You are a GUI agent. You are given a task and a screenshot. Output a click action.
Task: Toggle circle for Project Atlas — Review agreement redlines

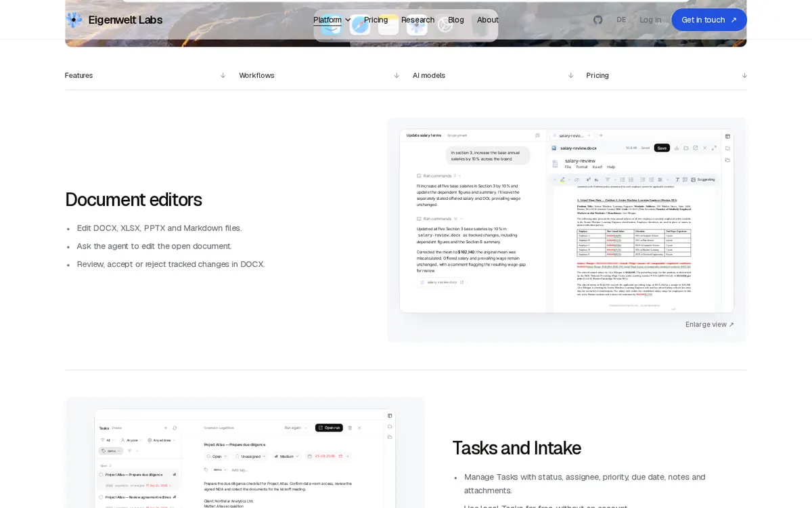[x=101, y=497]
